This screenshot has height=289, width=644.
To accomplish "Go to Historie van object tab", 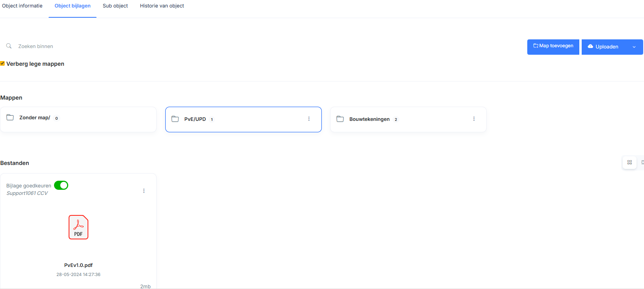I will [162, 6].
